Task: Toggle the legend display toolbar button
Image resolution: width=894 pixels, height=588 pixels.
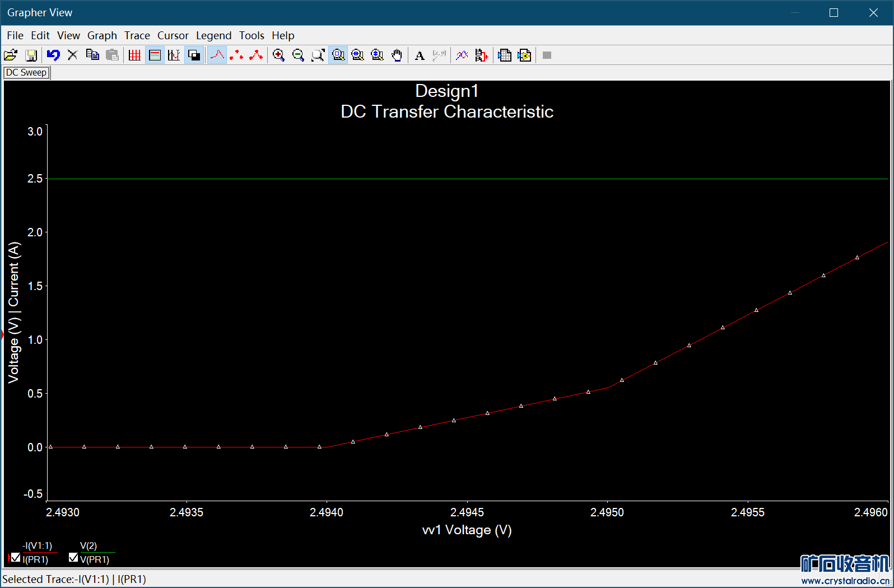Action: point(155,55)
